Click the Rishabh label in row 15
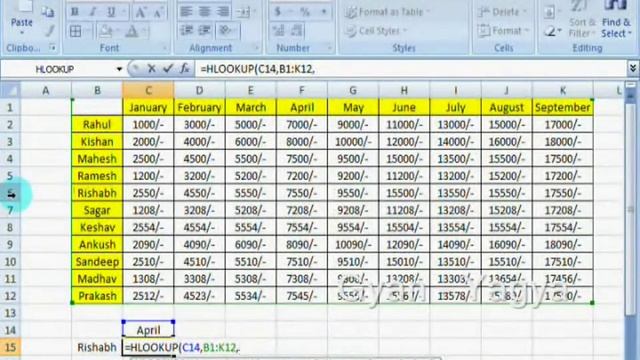This screenshot has height=360, width=640. [x=97, y=347]
